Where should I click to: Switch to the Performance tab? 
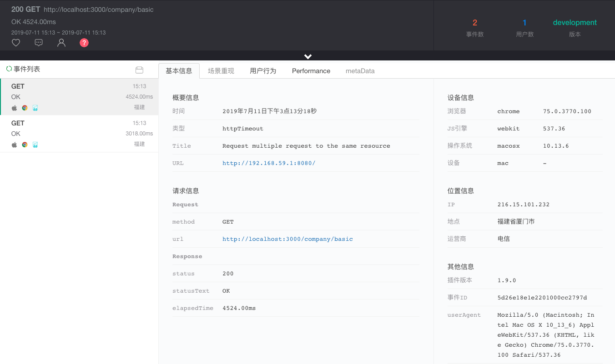[x=311, y=71]
